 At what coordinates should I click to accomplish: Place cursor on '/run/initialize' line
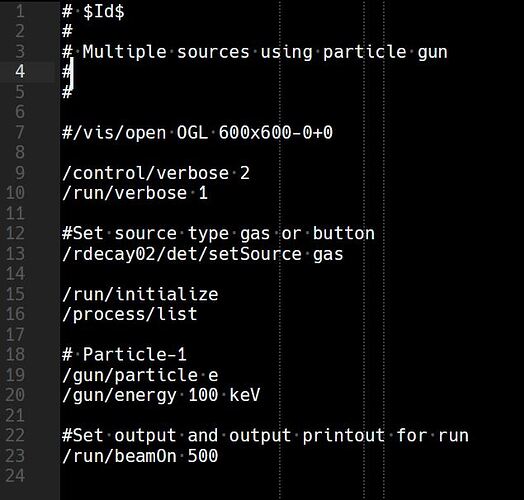(140, 294)
